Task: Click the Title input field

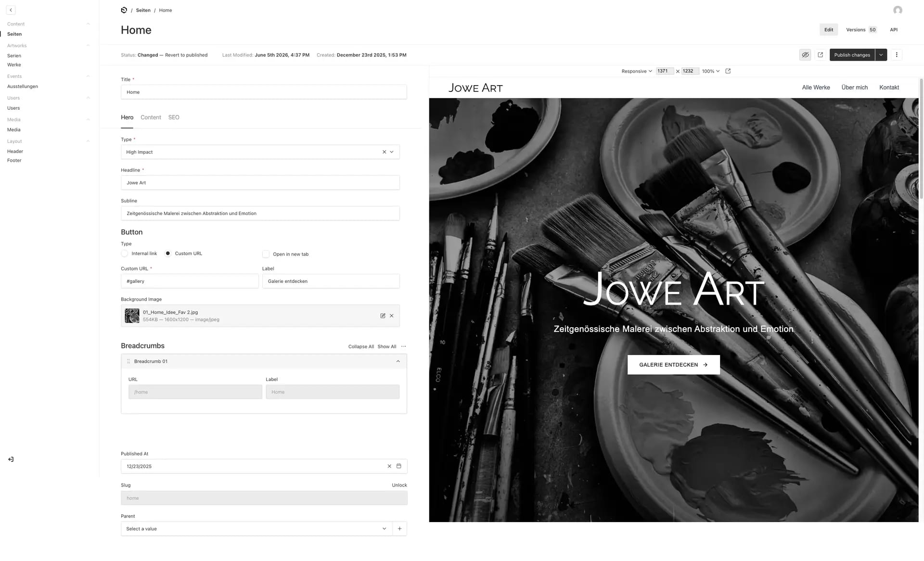Action: coord(264,92)
